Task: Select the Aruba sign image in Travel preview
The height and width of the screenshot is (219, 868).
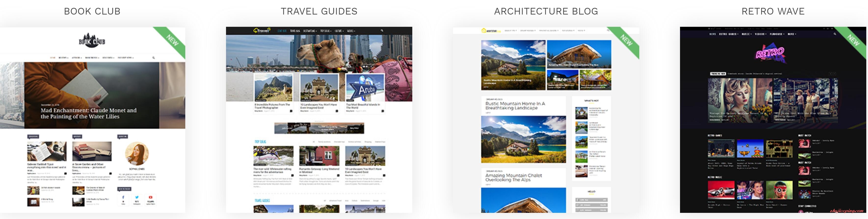Action: (x=365, y=88)
